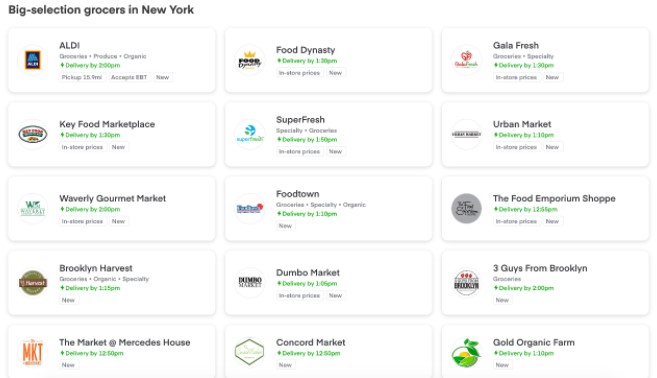Viewport: 657px width, 378px height.
Task: Open the Food Dynasty crown logo
Action: click(250, 60)
